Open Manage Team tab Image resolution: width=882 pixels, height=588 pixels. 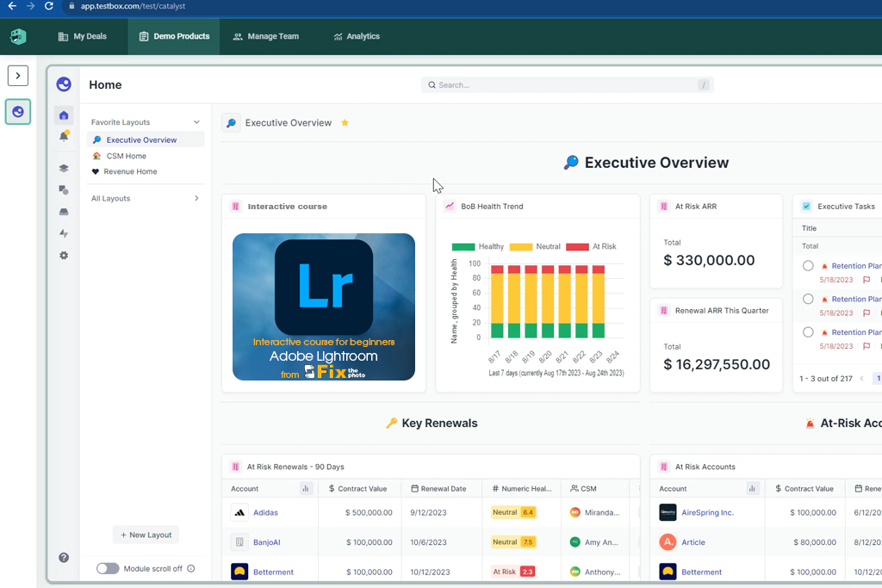point(265,36)
